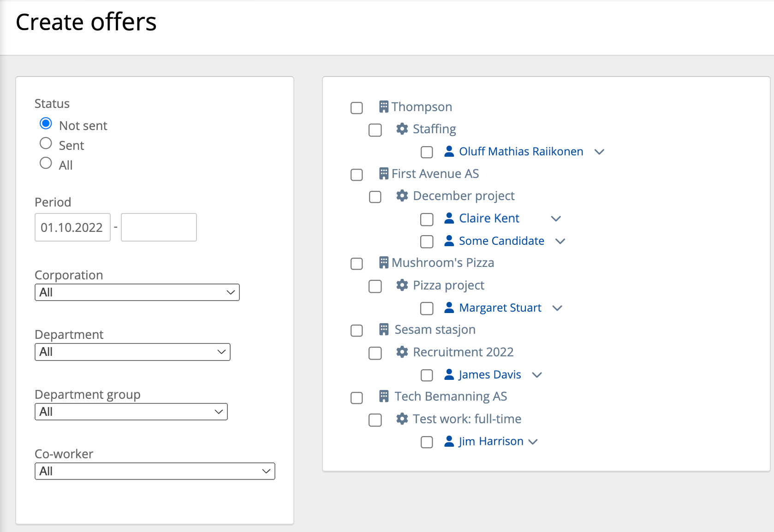Click the gear icon next to Staffing
Image resolution: width=774 pixels, height=532 pixels.
402,129
